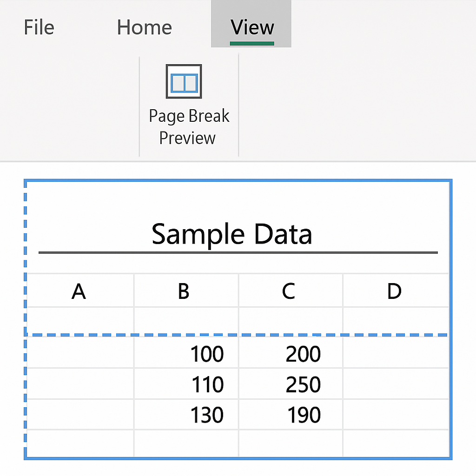Click the dashed vertical page break line
The width and height of the screenshot is (476, 476).
(x=26, y=319)
